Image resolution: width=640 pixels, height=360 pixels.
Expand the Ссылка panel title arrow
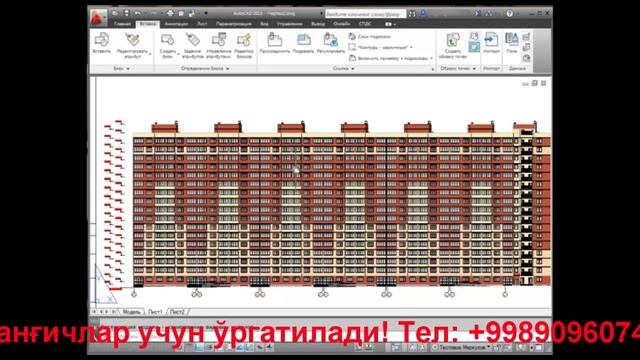[x=353, y=69]
